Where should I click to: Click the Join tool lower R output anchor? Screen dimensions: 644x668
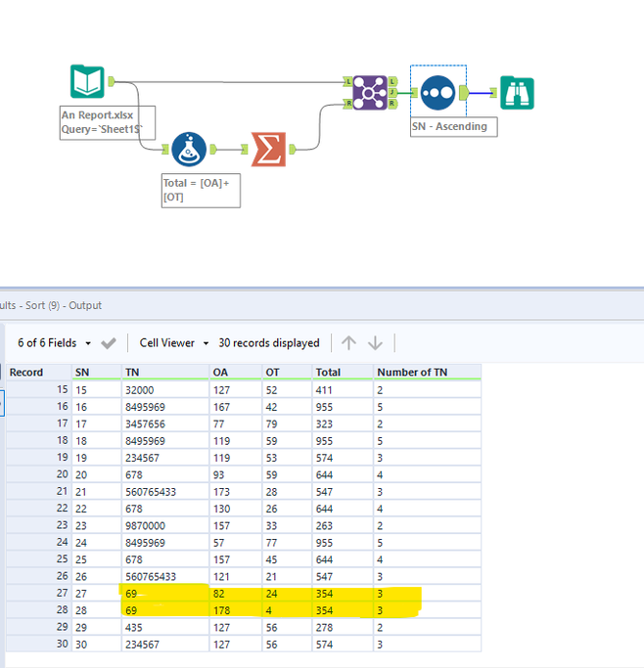(392, 103)
